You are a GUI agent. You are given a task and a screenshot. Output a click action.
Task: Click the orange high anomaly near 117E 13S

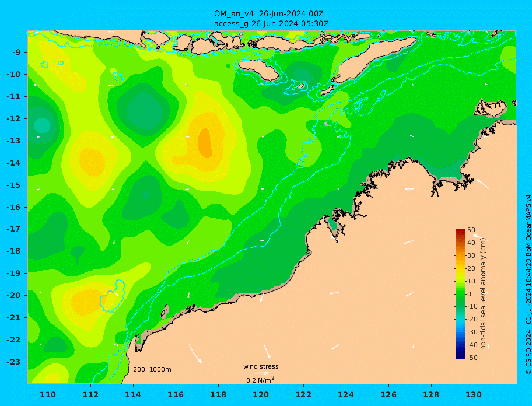(205, 143)
